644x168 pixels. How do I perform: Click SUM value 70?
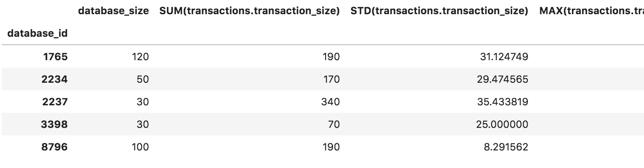pyautogui.click(x=334, y=124)
